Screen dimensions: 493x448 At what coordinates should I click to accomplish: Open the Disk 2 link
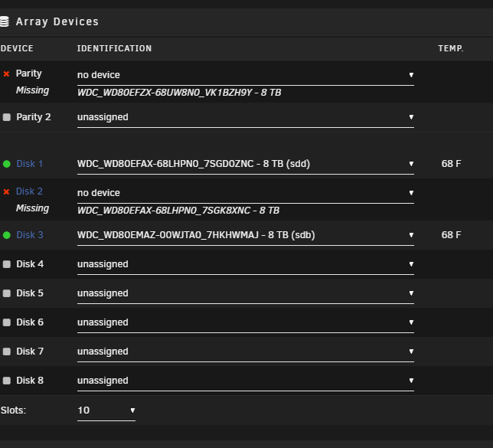click(29, 191)
